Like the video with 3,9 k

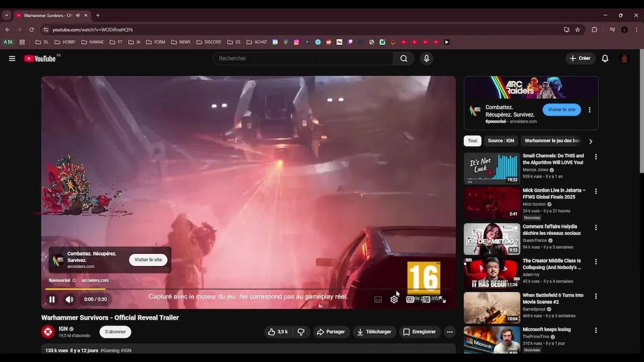[x=278, y=332]
